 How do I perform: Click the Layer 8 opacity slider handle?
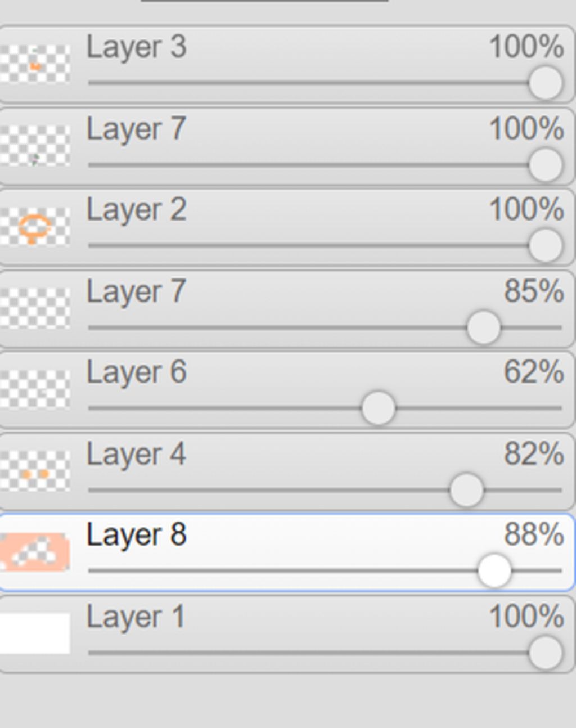(494, 571)
